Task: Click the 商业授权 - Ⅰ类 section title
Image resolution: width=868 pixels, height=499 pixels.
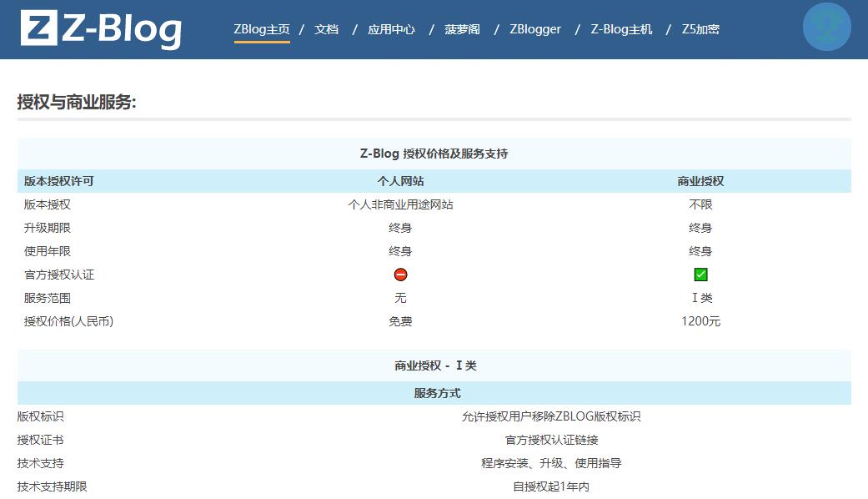Action: (x=435, y=365)
